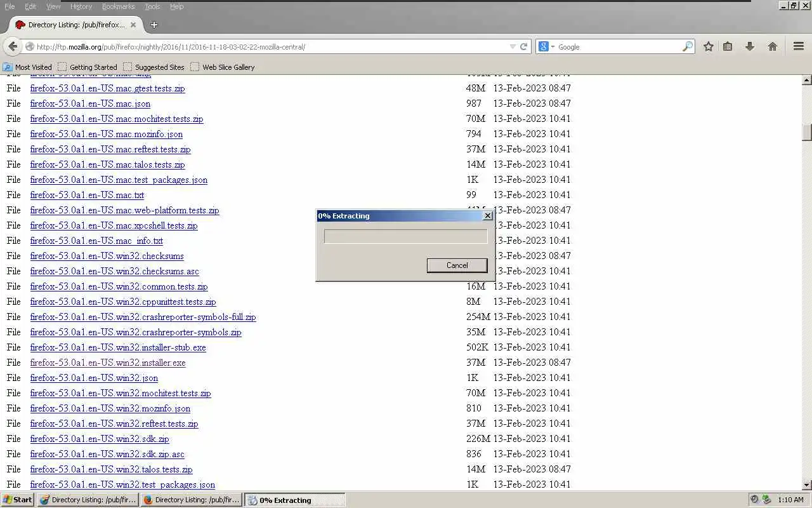Open the hamburger menu icon
Viewport: 812px width, 508px height.
tap(799, 46)
